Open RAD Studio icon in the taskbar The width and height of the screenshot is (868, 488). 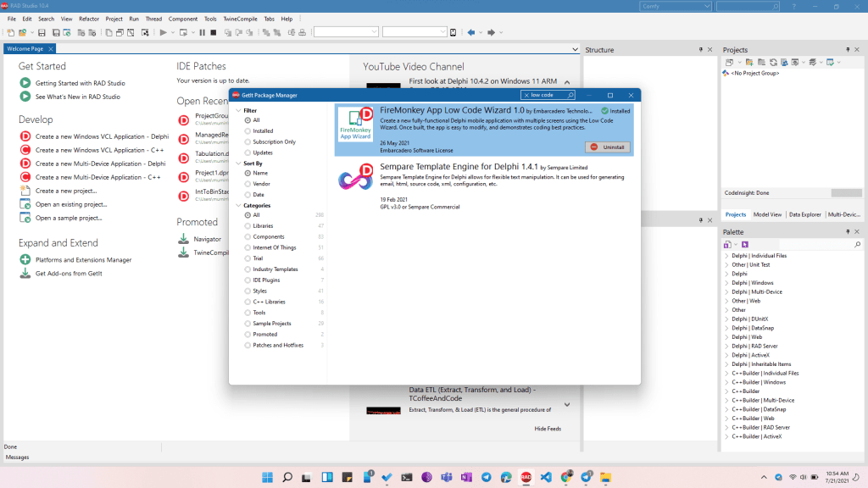[525, 477]
